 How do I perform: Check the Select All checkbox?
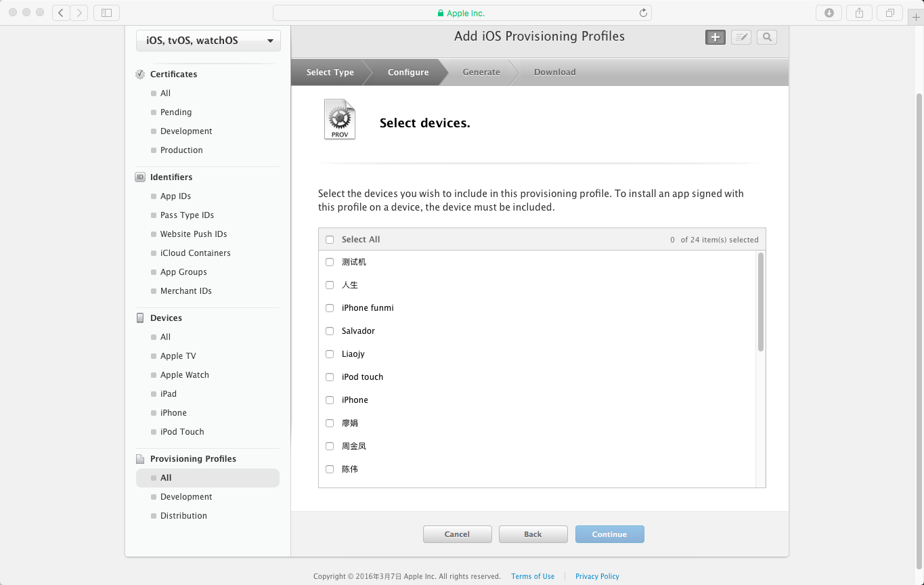[x=330, y=240]
